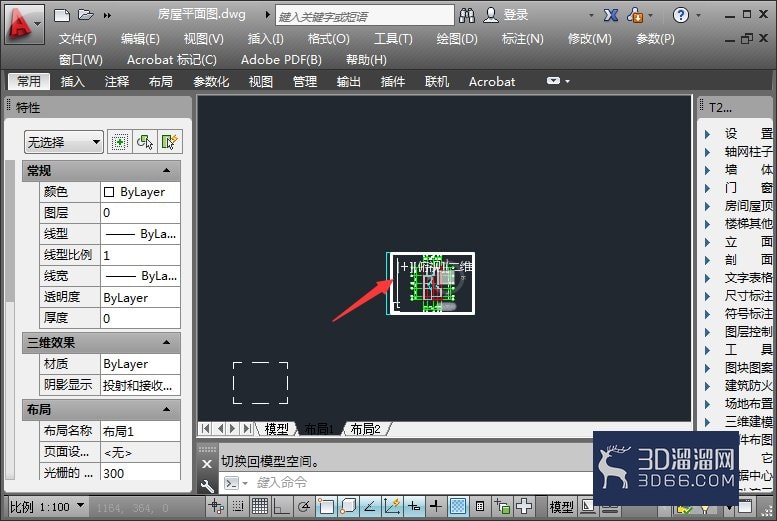Expand the Quick Access toolbar overflow arrows
This screenshot has width=777, height=521.
click(107, 15)
